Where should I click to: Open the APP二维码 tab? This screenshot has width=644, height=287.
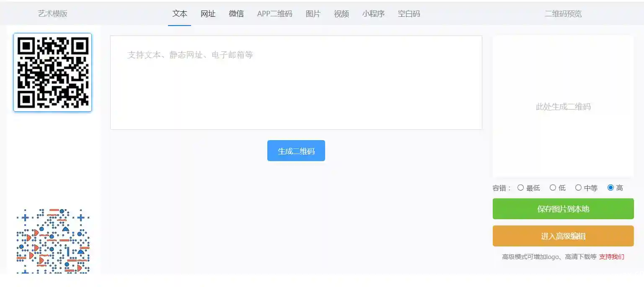tap(274, 13)
